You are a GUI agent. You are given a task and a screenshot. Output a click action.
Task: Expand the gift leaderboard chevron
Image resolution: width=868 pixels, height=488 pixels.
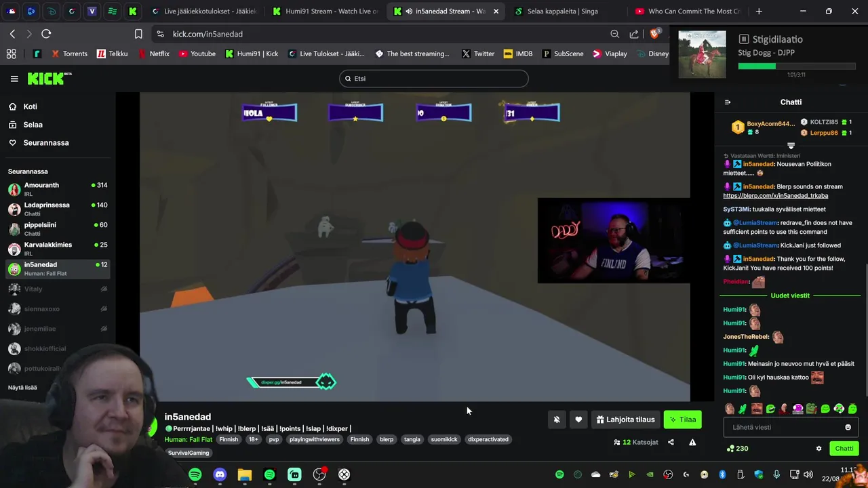(791, 146)
